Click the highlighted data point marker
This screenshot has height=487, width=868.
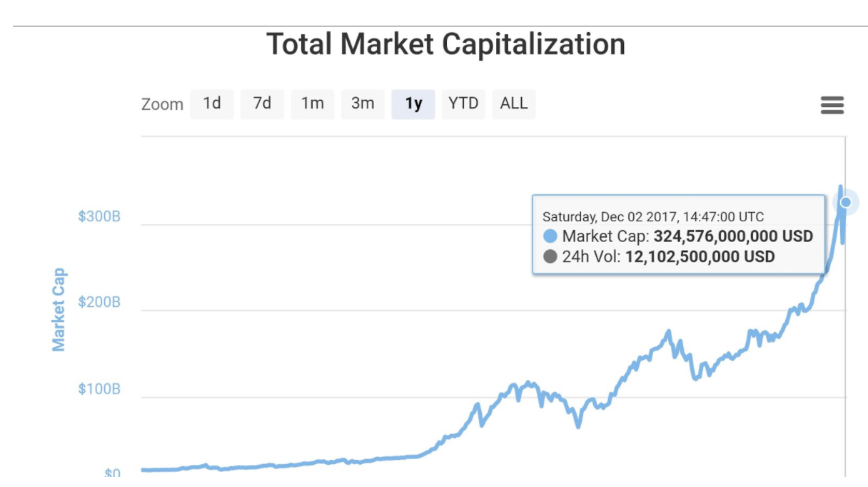click(x=846, y=202)
